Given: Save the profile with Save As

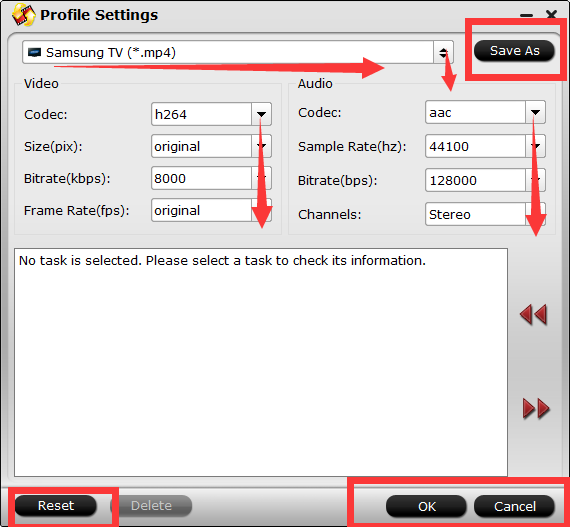Looking at the screenshot, I should pos(514,51).
